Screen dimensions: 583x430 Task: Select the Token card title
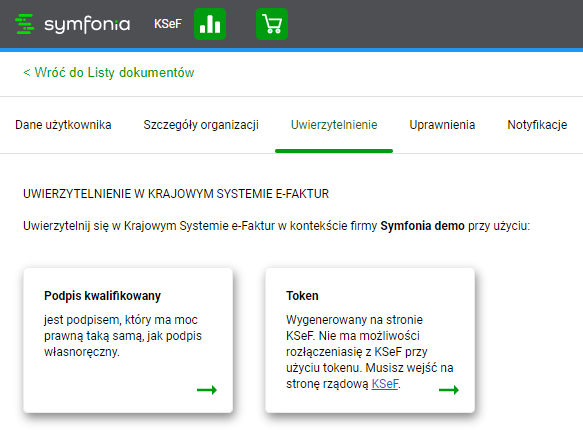click(x=302, y=296)
